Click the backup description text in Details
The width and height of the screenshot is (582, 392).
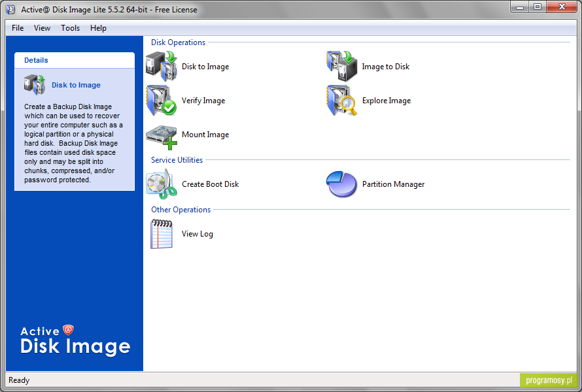73,143
